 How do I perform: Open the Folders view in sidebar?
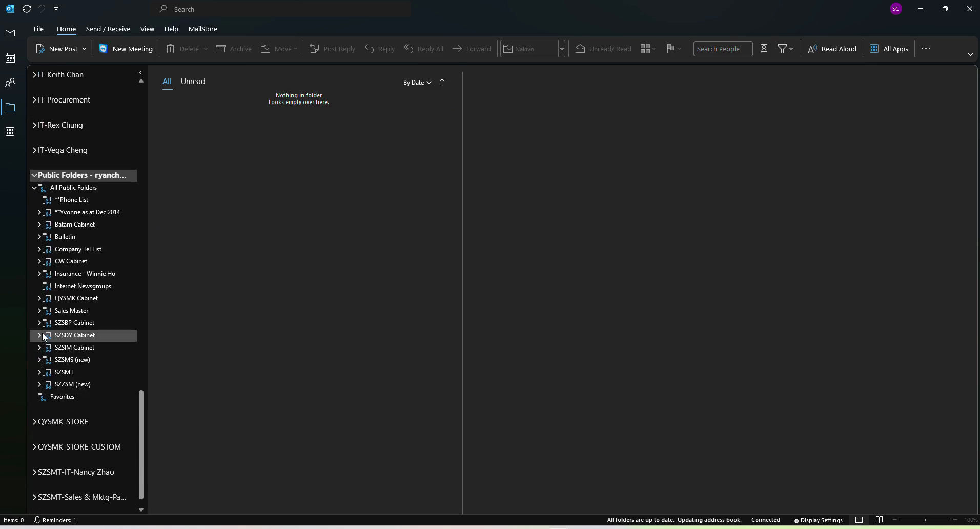[x=10, y=107]
